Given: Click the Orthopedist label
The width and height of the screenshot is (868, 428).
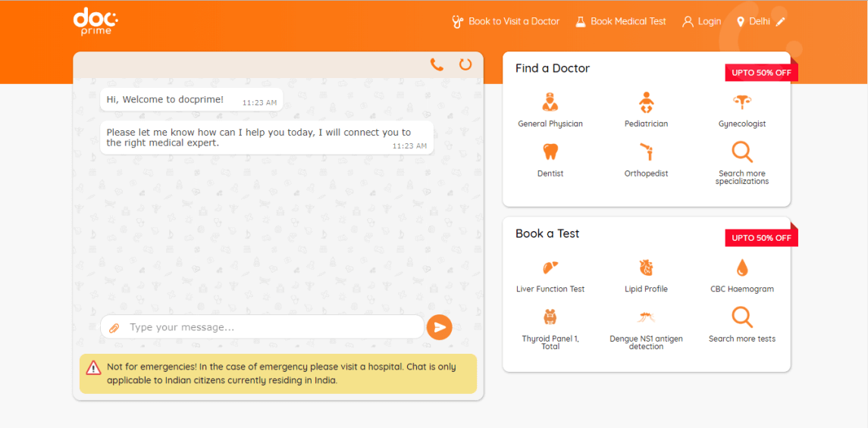Looking at the screenshot, I should (x=646, y=173).
